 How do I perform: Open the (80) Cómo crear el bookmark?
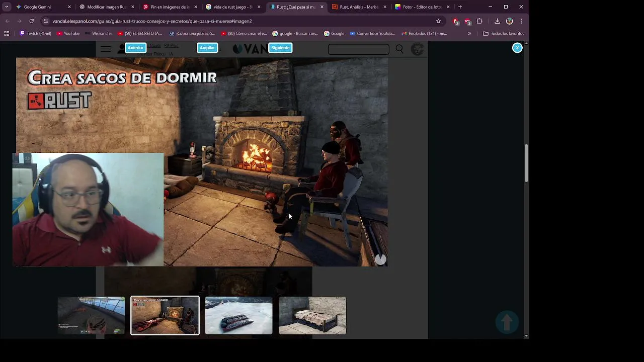point(244,34)
